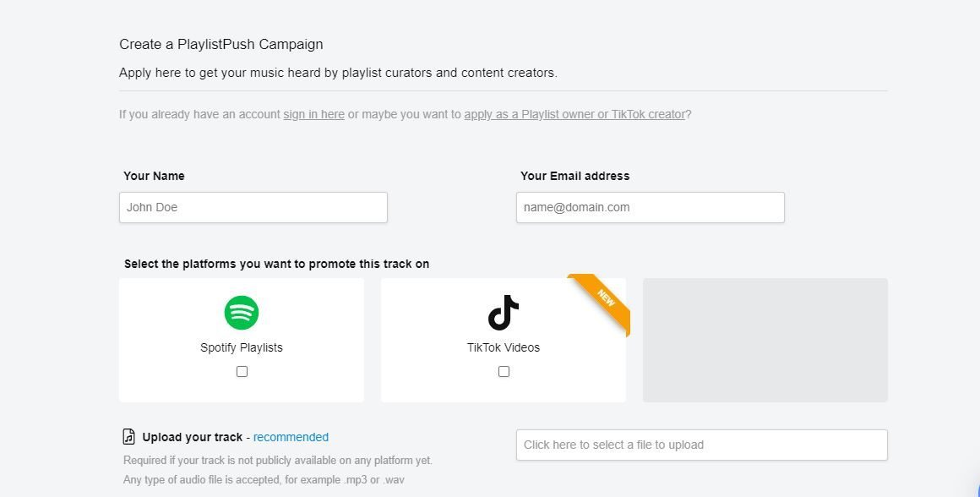Click the empty gray placeholder card
This screenshot has width=980, height=497.
point(765,340)
